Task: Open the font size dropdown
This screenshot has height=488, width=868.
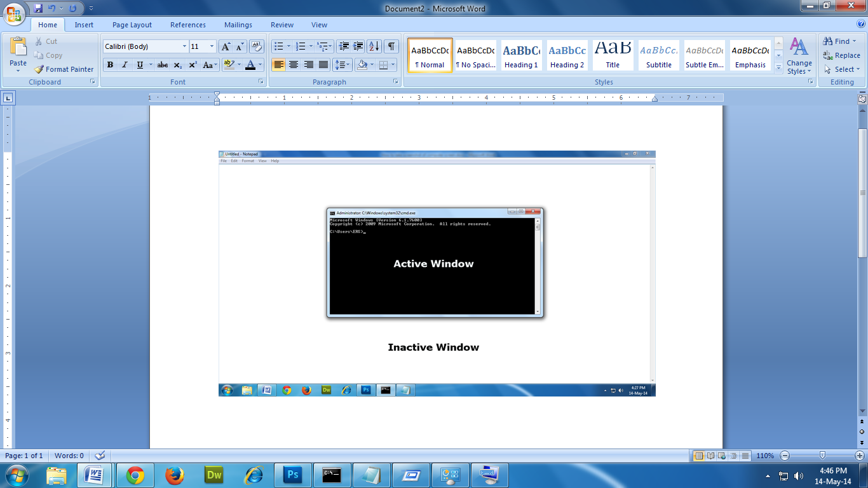Action: tap(212, 46)
